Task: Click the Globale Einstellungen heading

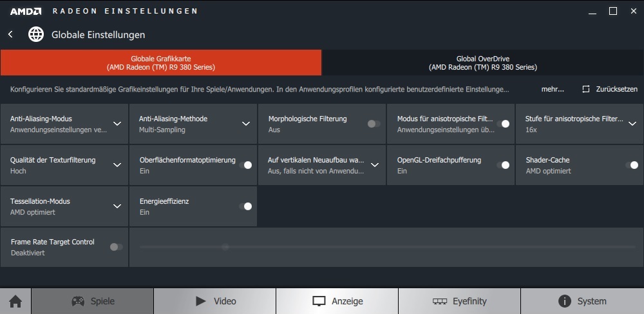Action: [98, 35]
